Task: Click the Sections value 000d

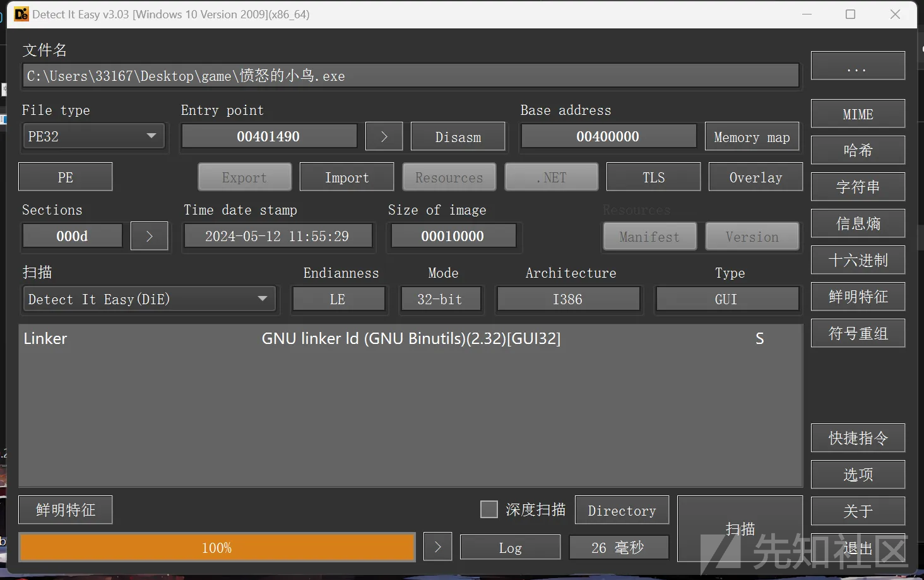Action: coord(73,236)
